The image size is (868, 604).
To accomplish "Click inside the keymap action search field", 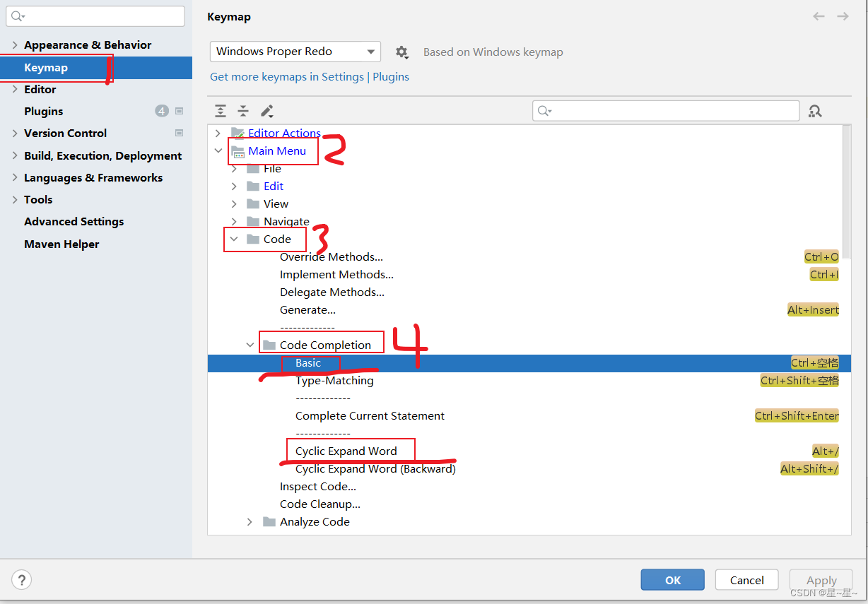I will click(665, 110).
